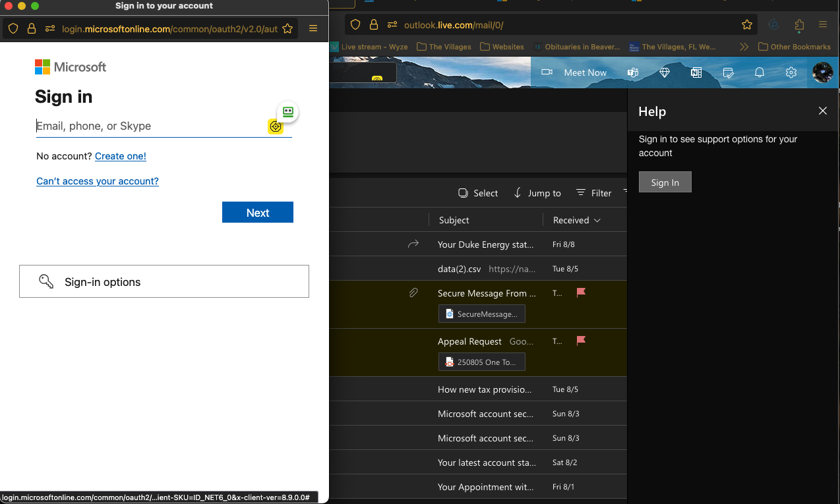Click Select to enable message checkboxes
This screenshot has height=504, width=840.
click(x=478, y=193)
